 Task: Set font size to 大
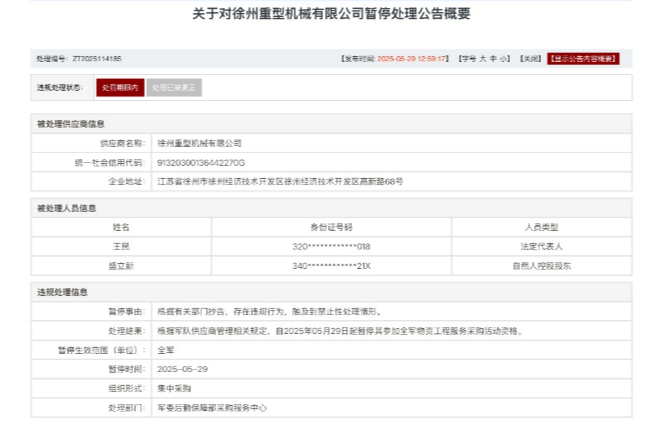483,59
